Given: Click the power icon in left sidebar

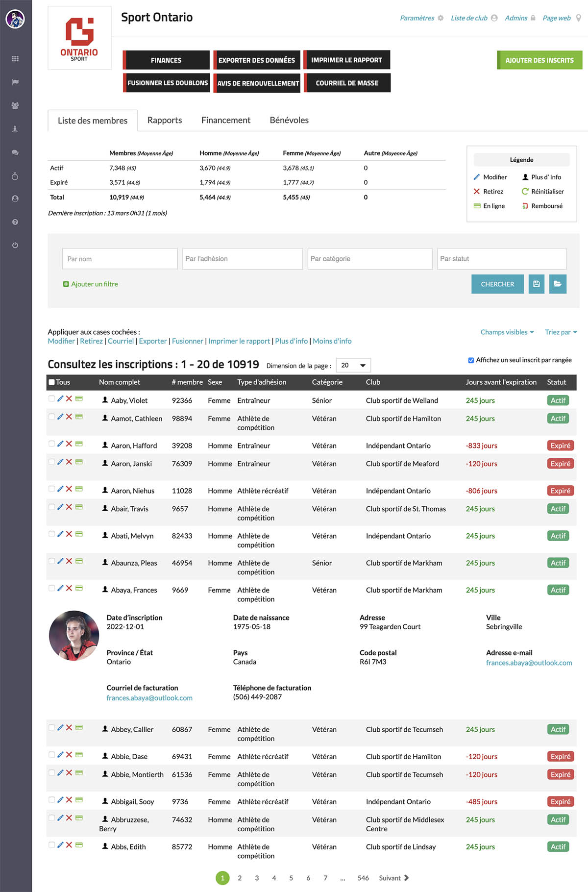Looking at the screenshot, I should click(15, 245).
